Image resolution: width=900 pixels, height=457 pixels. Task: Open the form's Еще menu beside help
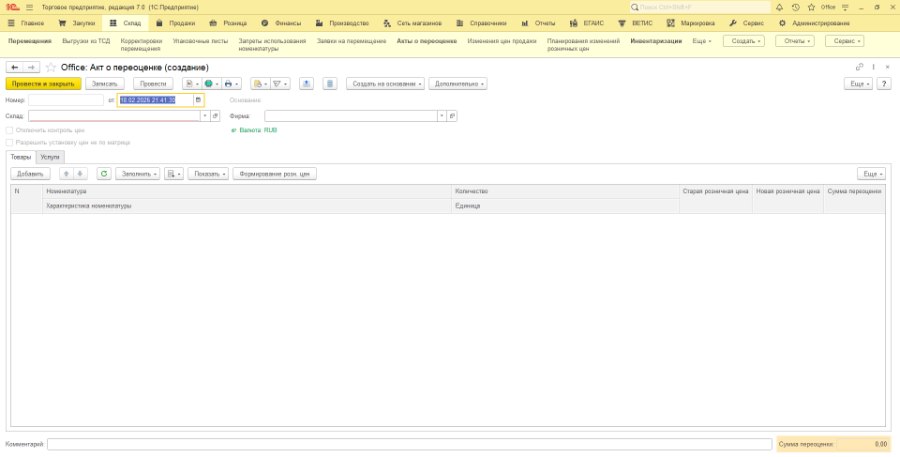(858, 84)
